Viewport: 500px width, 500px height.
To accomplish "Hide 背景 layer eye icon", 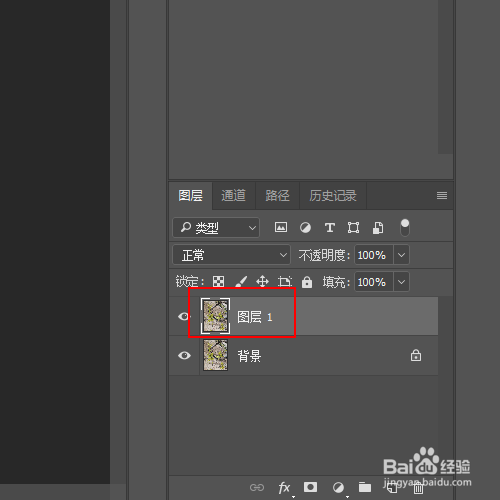I will [x=184, y=355].
